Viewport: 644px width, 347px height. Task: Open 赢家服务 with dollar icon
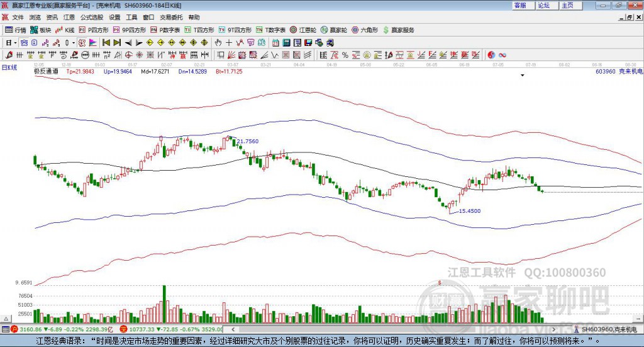398,30
